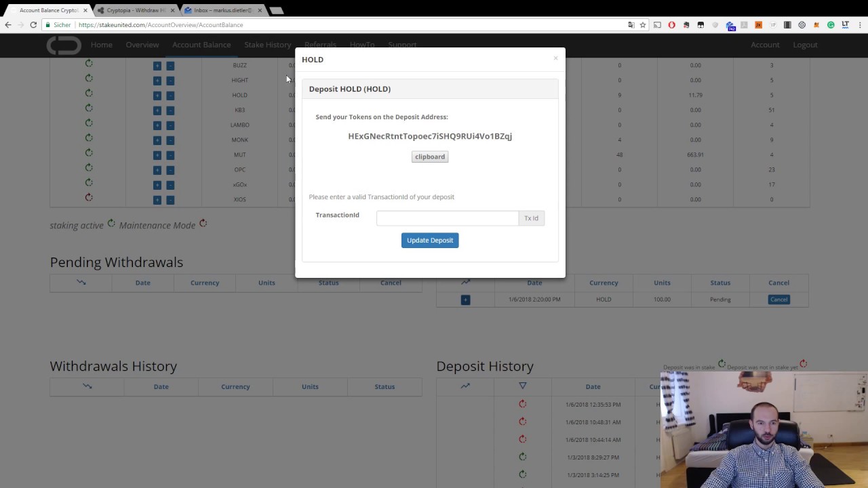
Task: Click the plus deposit icon for BUZZ row
Action: [157, 66]
